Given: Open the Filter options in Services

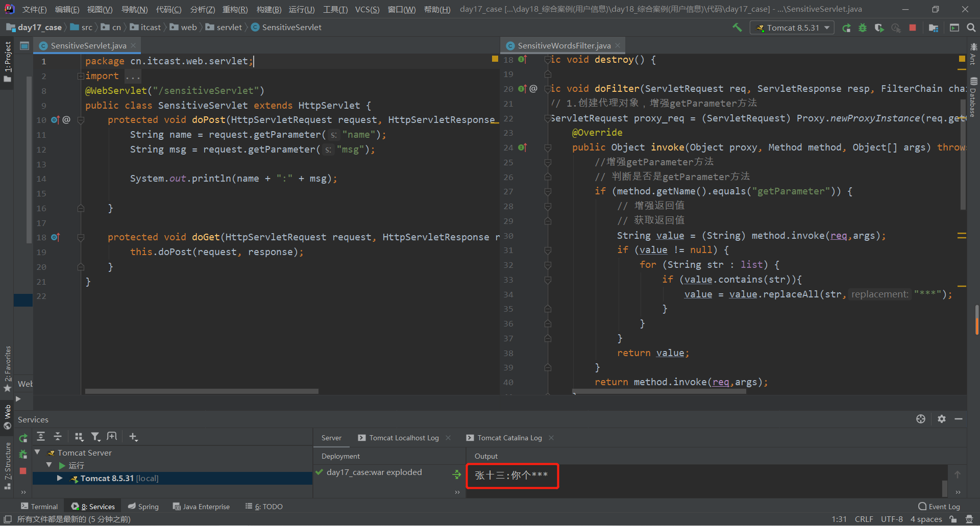Looking at the screenshot, I should pyautogui.click(x=95, y=436).
